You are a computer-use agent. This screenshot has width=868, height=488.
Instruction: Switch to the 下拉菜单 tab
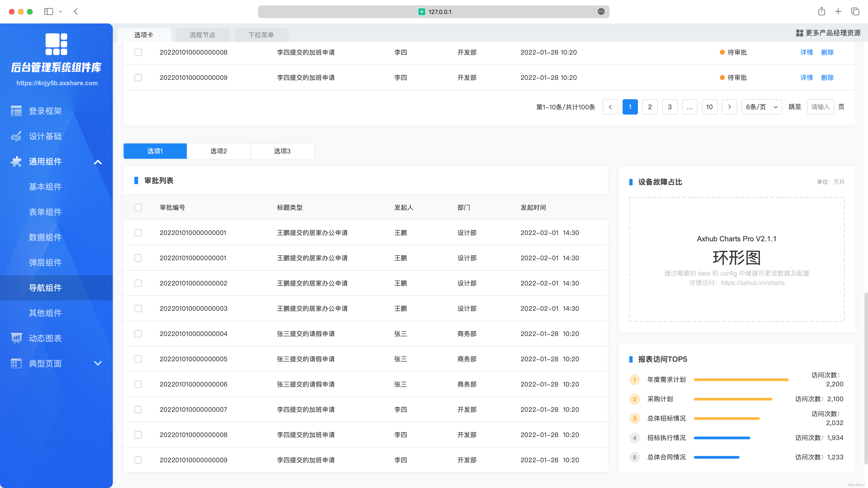click(x=261, y=35)
